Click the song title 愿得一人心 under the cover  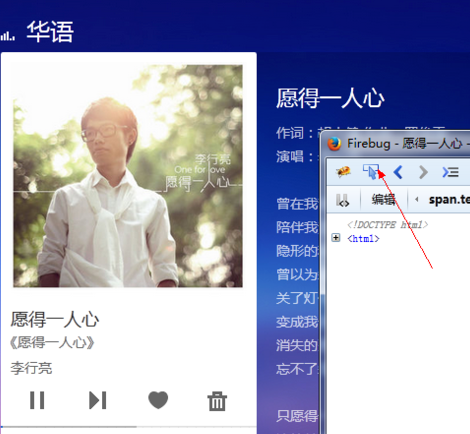click(x=55, y=319)
